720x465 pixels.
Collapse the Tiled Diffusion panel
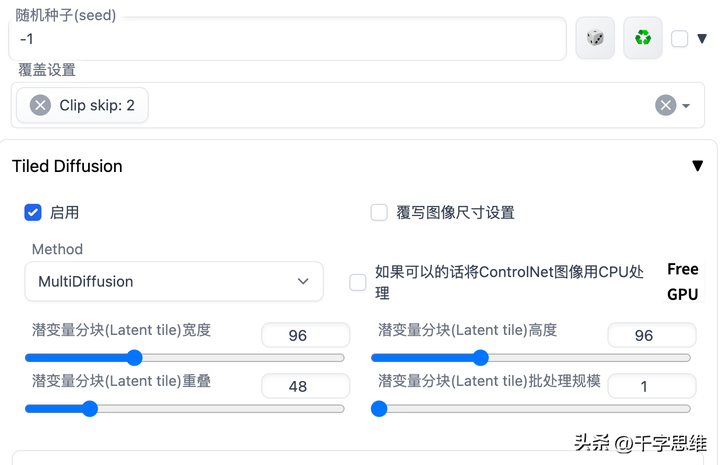(698, 166)
